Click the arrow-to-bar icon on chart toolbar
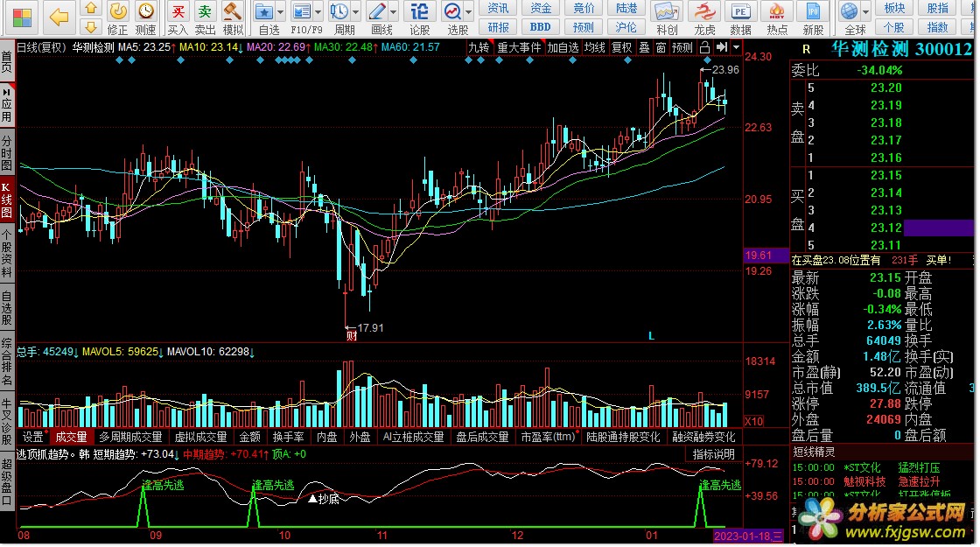This screenshot has height=547, width=980. click(x=721, y=47)
